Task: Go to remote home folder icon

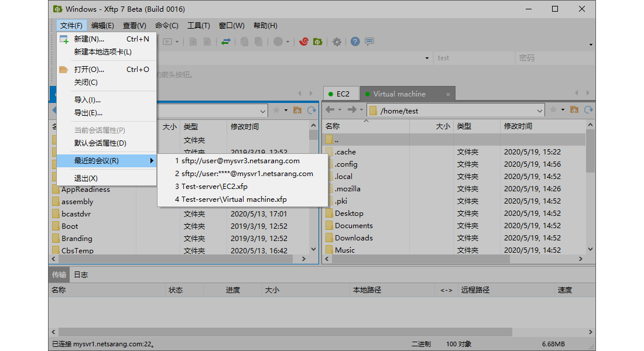Action: point(574,109)
